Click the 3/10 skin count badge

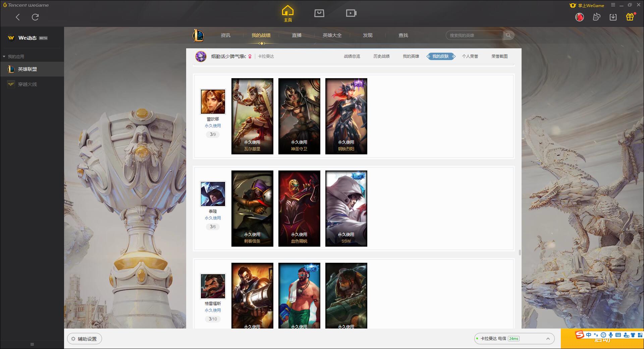(213, 319)
